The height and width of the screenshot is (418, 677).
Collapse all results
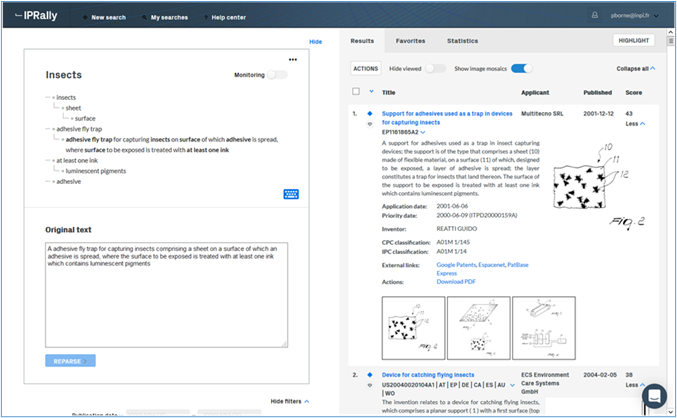click(636, 68)
